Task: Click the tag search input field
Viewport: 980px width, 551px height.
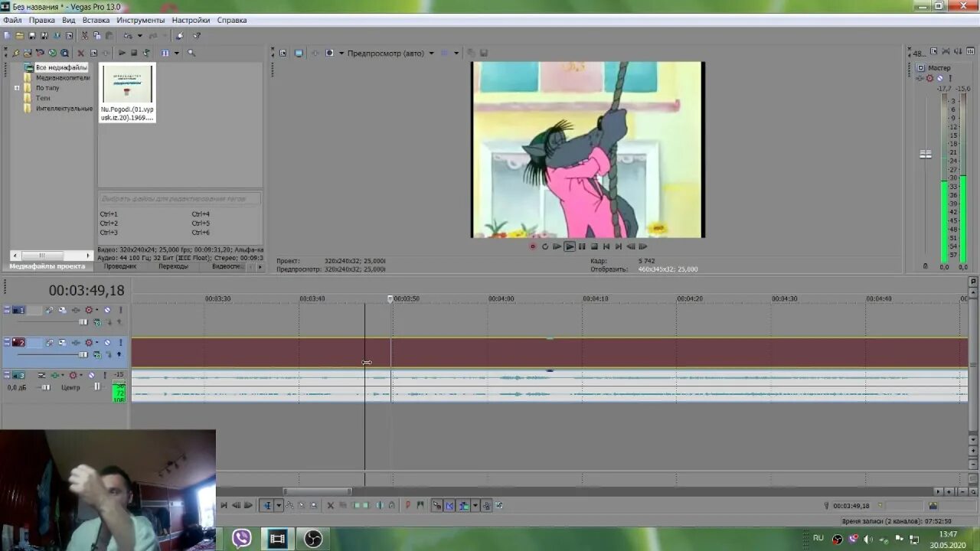Action: point(180,198)
